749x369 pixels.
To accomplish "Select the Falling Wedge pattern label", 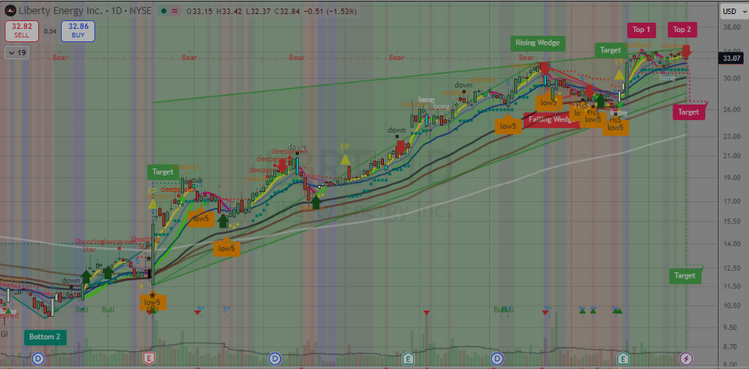I will pyautogui.click(x=553, y=119).
